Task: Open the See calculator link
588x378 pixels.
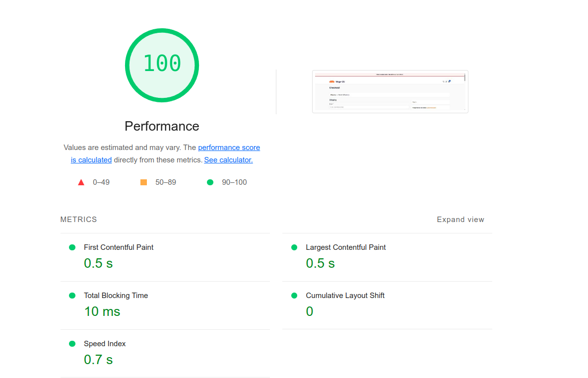Action: (x=228, y=160)
